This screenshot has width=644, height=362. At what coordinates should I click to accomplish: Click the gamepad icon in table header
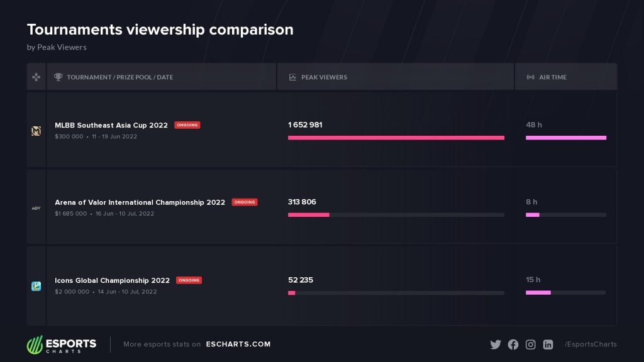click(x=36, y=77)
